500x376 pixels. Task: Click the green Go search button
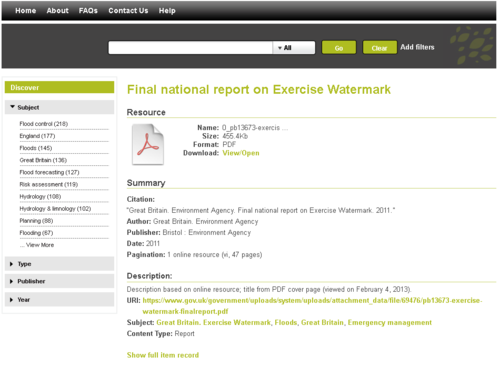click(339, 48)
